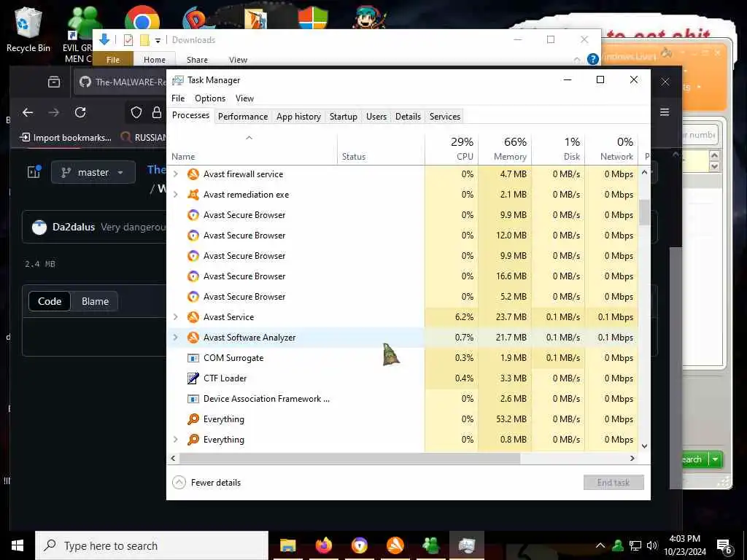Image resolution: width=747 pixels, height=560 pixels.
Task: Click the network icon in system tray
Action: pyautogui.click(x=635, y=545)
